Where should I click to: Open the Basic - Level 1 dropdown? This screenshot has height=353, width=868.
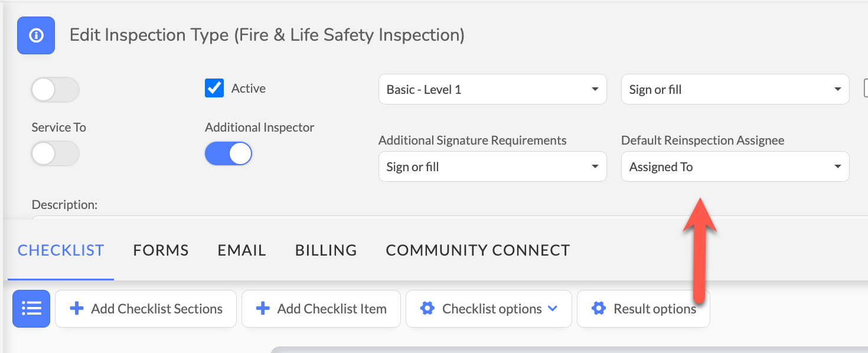[492, 90]
